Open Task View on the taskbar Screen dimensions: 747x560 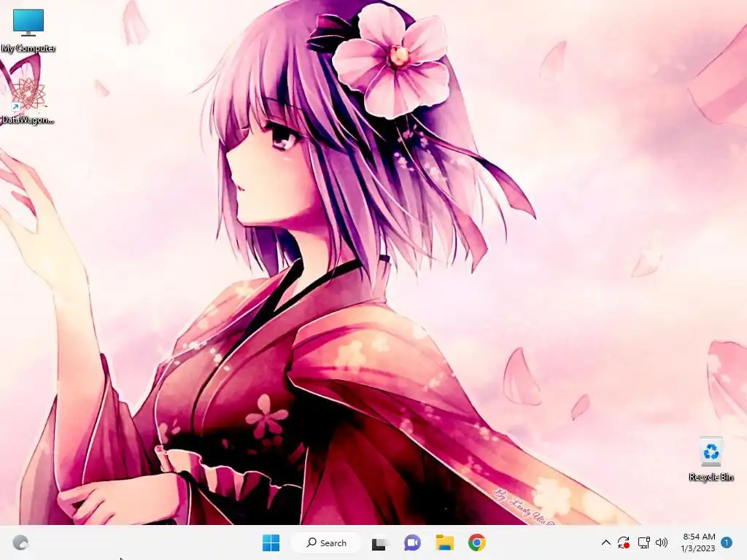pyautogui.click(x=379, y=542)
